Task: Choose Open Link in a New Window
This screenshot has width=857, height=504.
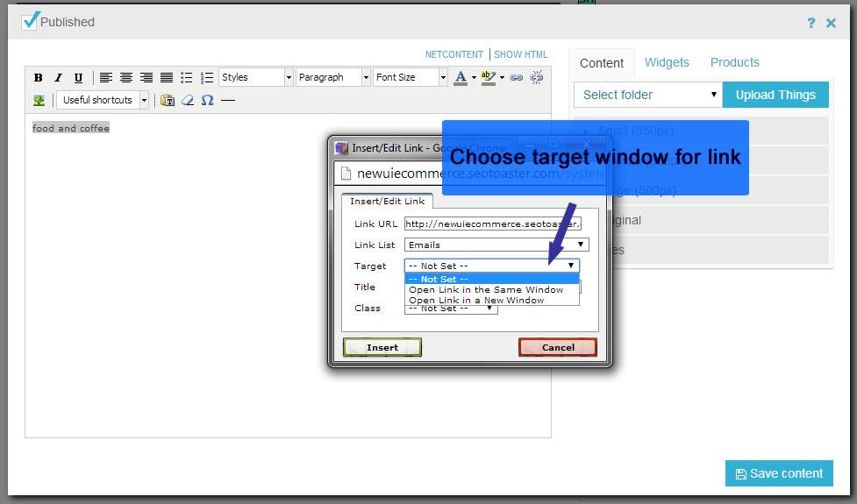Action: [476, 300]
